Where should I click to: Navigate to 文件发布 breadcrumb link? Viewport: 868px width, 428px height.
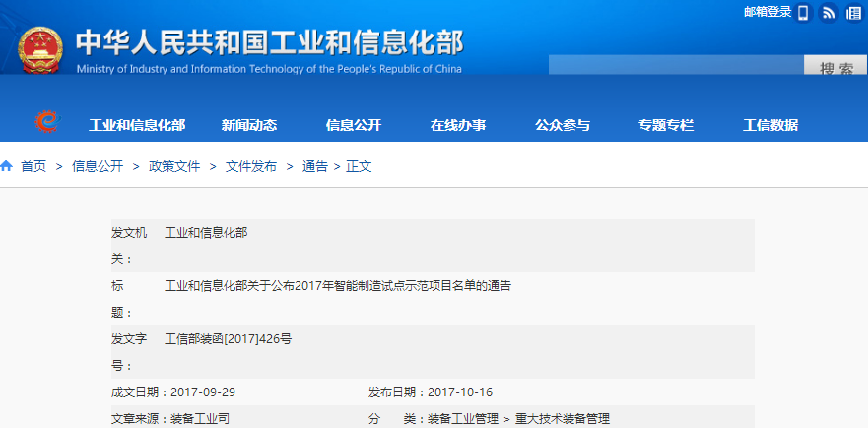click(x=251, y=166)
